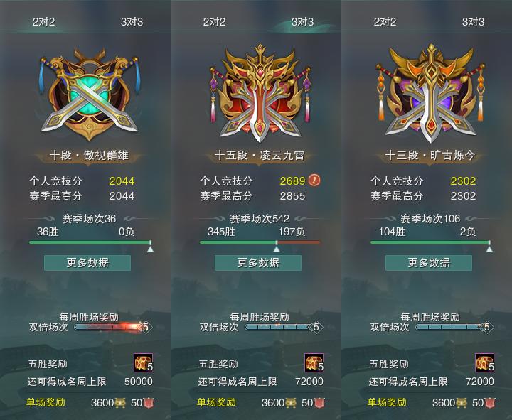
Task: Open 更多数据 under 赛季场次542
Action: [x=258, y=263]
